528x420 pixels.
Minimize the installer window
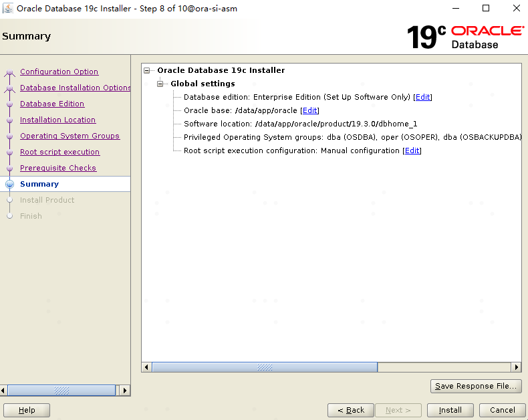(456, 8)
